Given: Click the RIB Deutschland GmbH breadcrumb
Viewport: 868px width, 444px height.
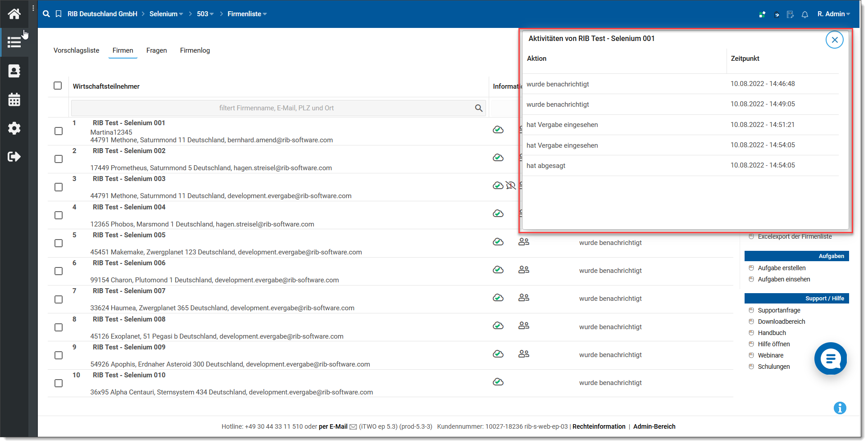Looking at the screenshot, I should 102,14.
